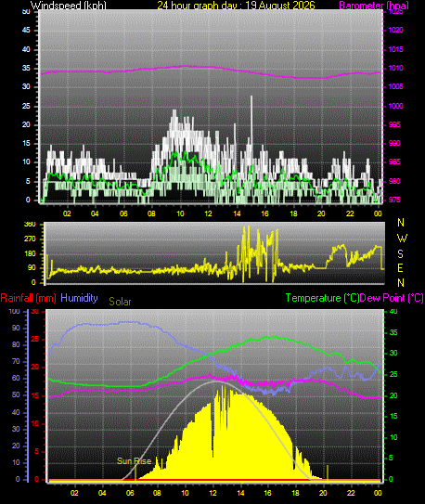This screenshot has height=504, width=425.
Task: Click barometer axis value 1020
Action: coord(395,31)
